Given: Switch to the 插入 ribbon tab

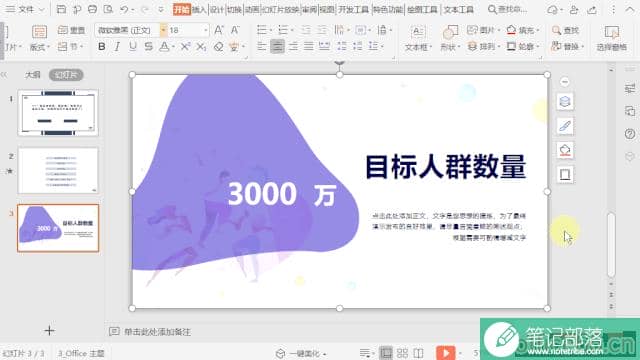Looking at the screenshot, I should pos(199,9).
